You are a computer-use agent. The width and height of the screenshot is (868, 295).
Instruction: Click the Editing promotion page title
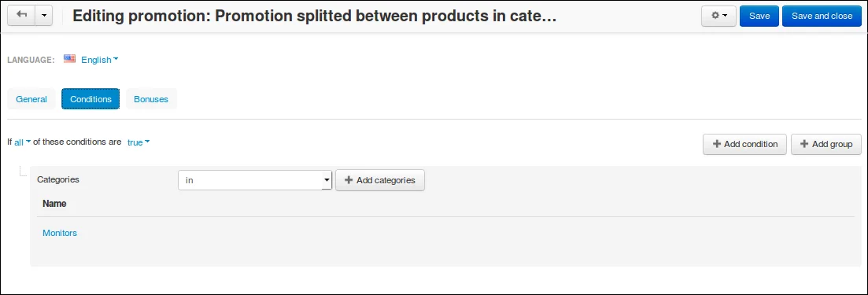[315, 16]
